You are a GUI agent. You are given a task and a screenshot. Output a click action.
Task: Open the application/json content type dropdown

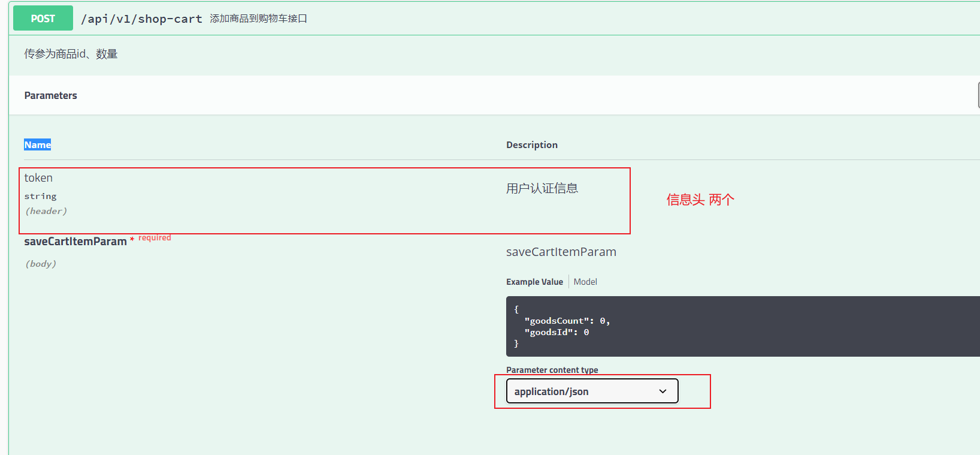592,391
